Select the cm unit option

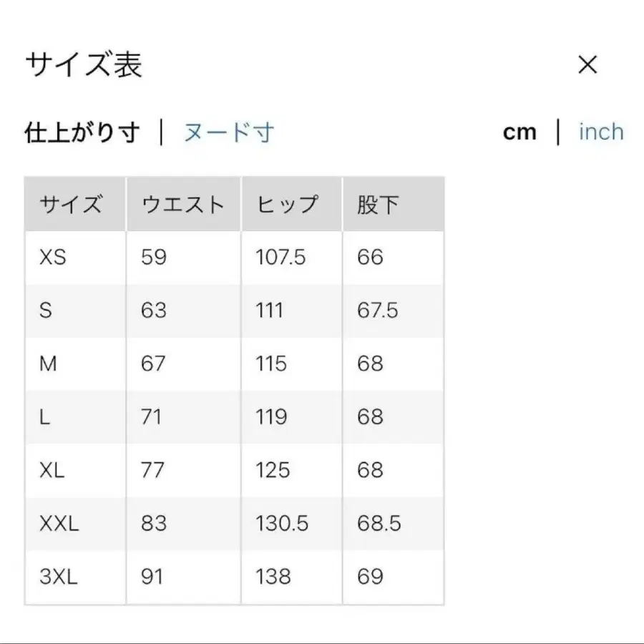(x=519, y=132)
